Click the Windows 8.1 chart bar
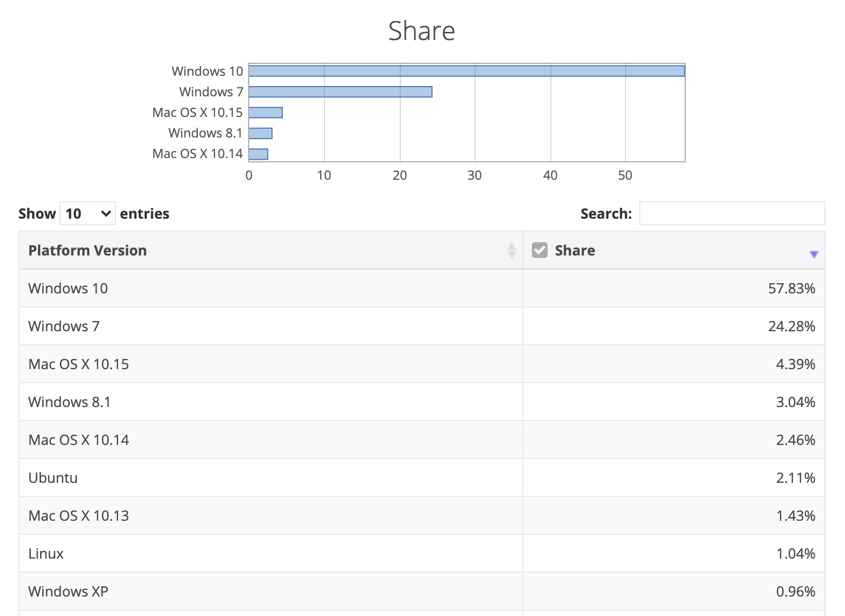 coord(261,133)
